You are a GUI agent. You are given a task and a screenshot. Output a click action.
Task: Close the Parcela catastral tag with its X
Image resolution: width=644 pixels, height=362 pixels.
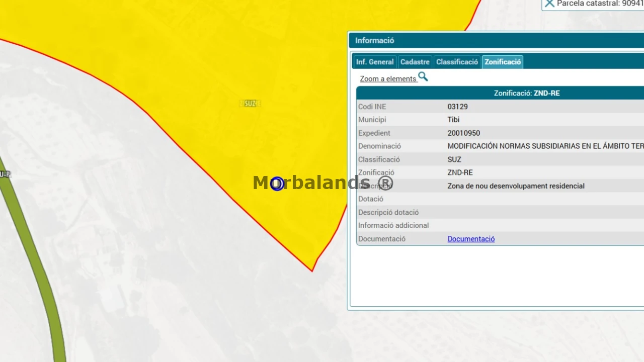coord(549,4)
